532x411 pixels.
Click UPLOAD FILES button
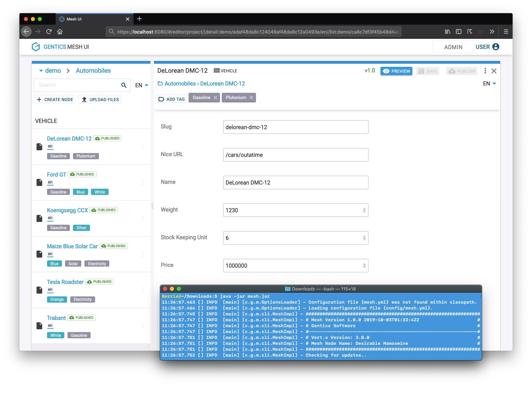tap(100, 99)
